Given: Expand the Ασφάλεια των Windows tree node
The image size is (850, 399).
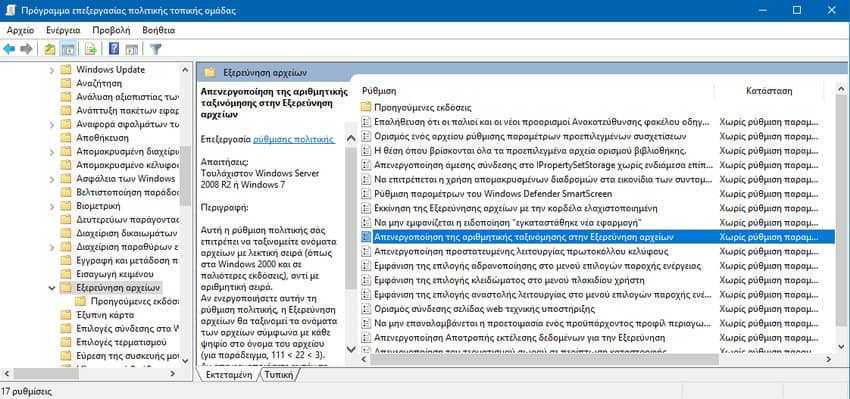Looking at the screenshot, I should coord(52,179).
